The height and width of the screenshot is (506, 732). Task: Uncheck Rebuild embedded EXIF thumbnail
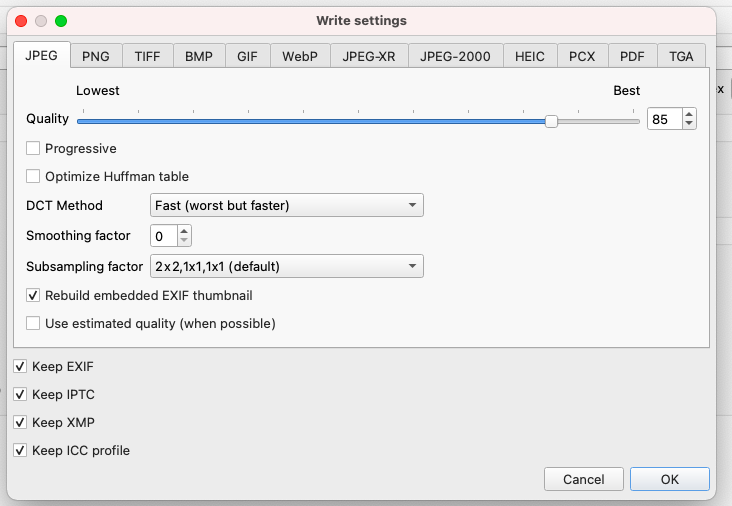point(34,296)
